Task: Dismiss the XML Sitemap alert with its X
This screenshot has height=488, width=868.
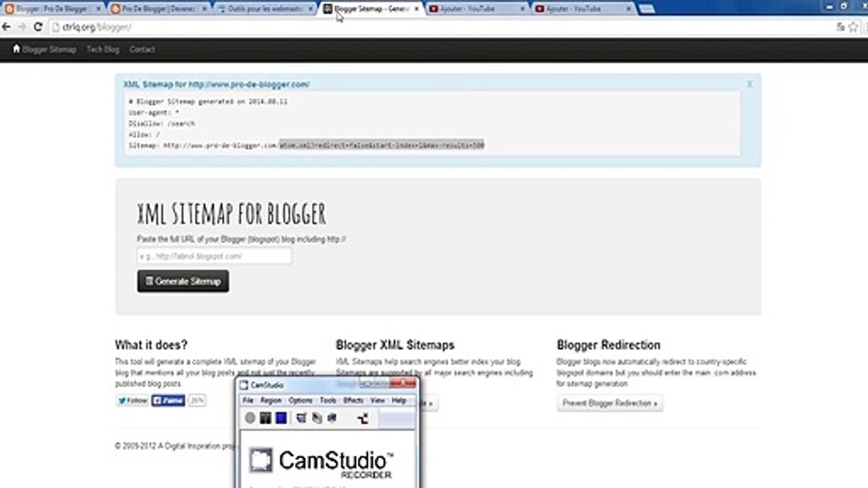Action: click(x=749, y=84)
